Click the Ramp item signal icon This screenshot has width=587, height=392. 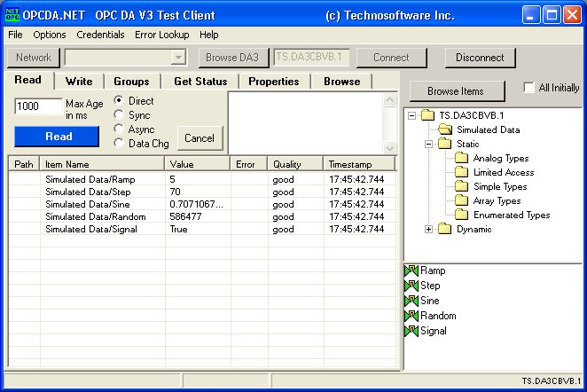click(411, 270)
